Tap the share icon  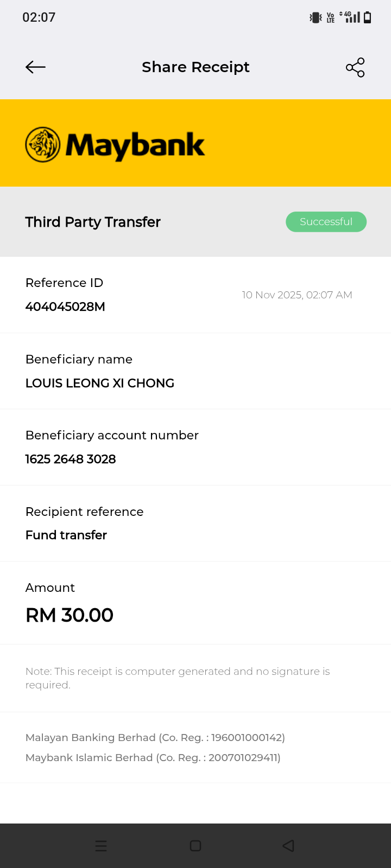tap(355, 67)
